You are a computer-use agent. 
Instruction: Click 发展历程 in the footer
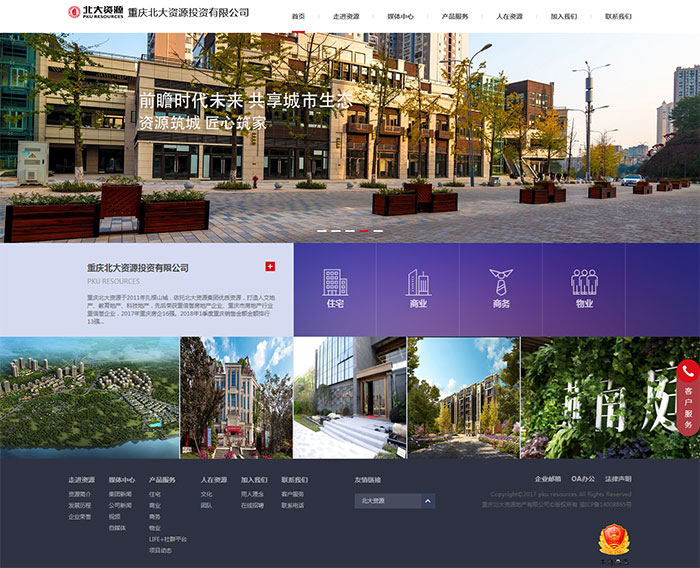click(79, 505)
